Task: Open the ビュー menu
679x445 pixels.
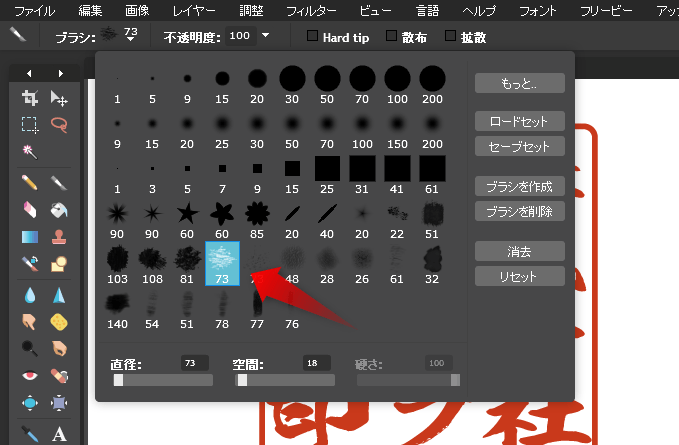Action: pos(375,11)
